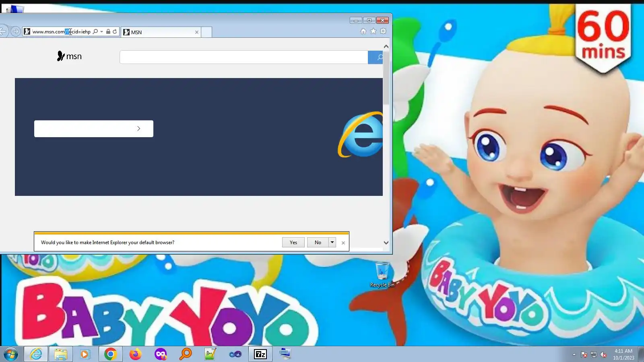Open the blue infinity-shaped taskbar app
Screen dimensions: 644x362
point(235,354)
